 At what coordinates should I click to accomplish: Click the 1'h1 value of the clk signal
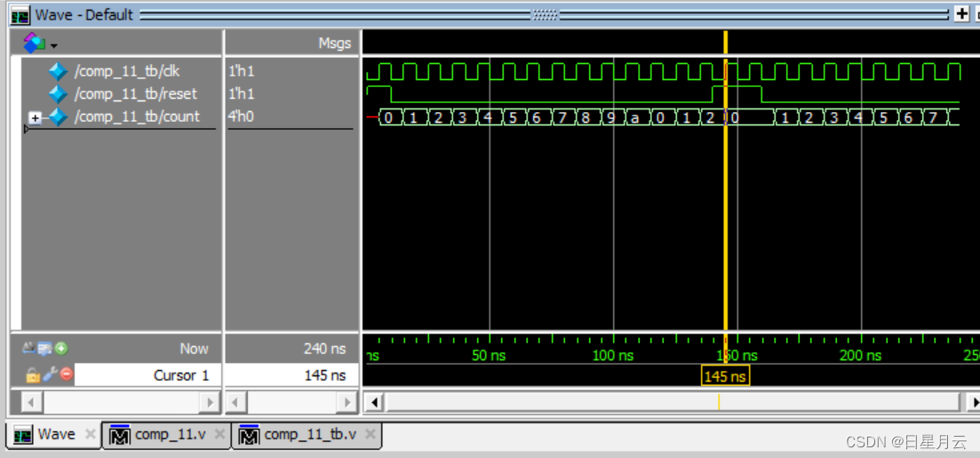click(242, 71)
